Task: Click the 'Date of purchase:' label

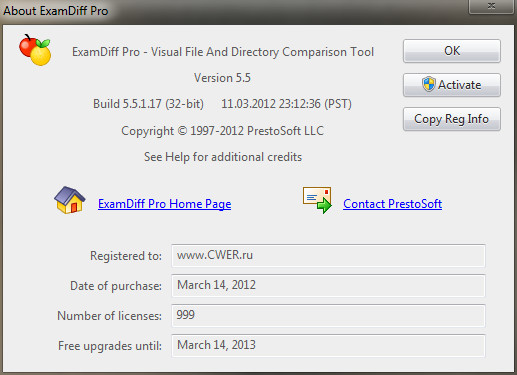Action: [x=116, y=286]
